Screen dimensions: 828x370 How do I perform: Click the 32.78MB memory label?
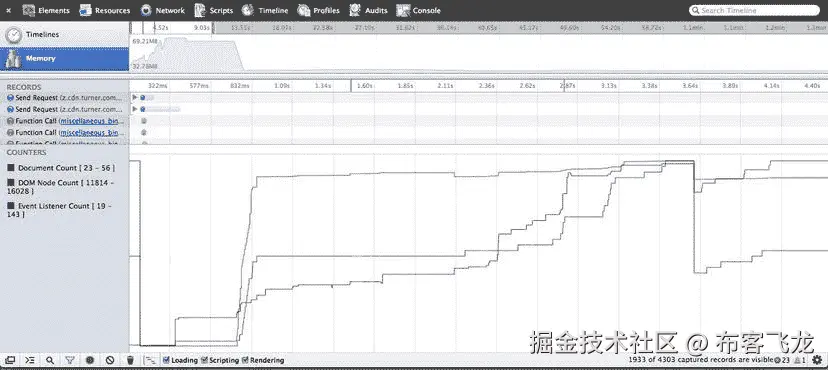click(x=145, y=67)
